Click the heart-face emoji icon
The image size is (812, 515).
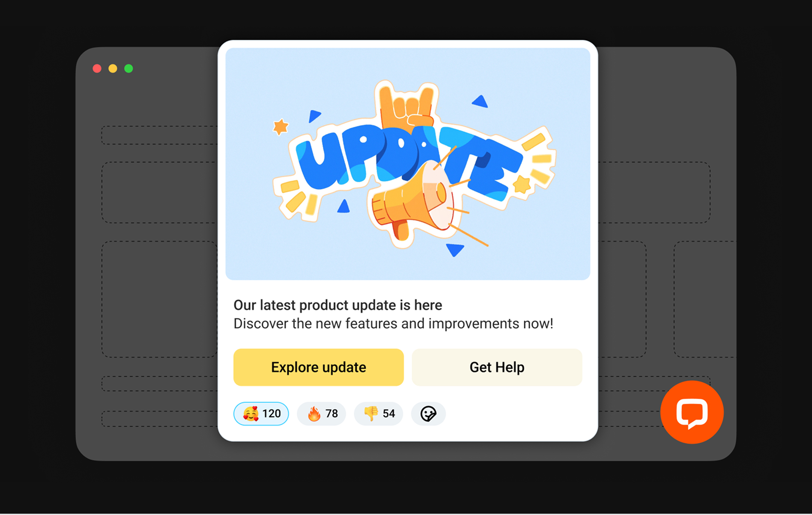pyautogui.click(x=251, y=414)
